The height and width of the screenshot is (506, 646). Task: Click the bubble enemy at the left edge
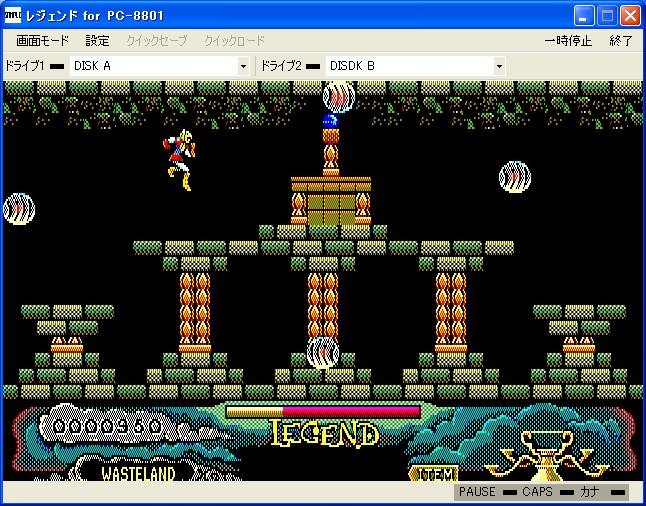coord(19,209)
